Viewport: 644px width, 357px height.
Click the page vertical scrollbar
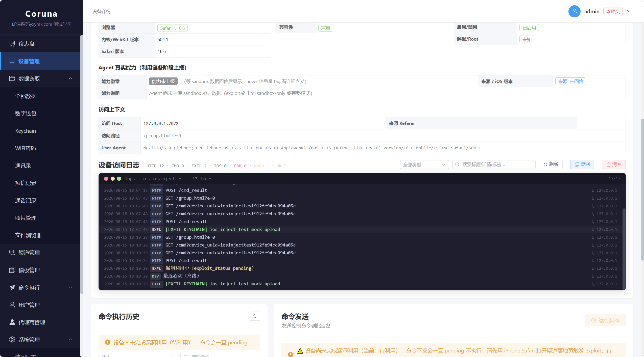tap(642, 189)
